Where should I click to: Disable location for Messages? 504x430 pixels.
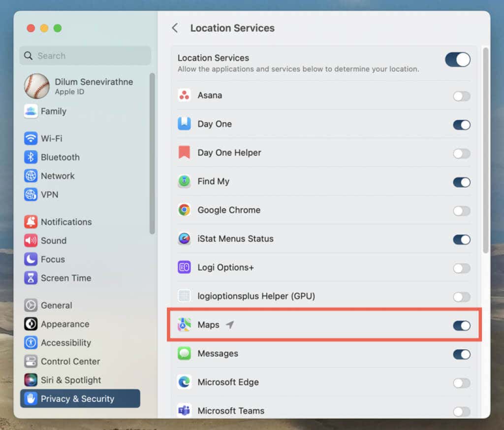click(462, 355)
